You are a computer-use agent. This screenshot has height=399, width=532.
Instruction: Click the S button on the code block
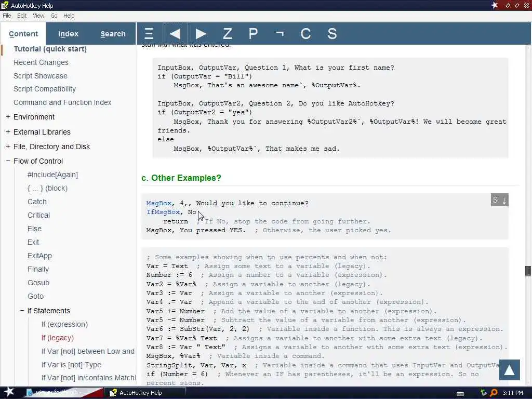(495, 200)
